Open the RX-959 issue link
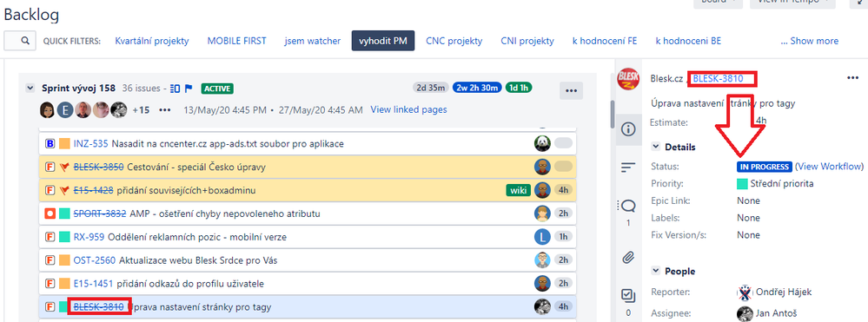 (89, 237)
